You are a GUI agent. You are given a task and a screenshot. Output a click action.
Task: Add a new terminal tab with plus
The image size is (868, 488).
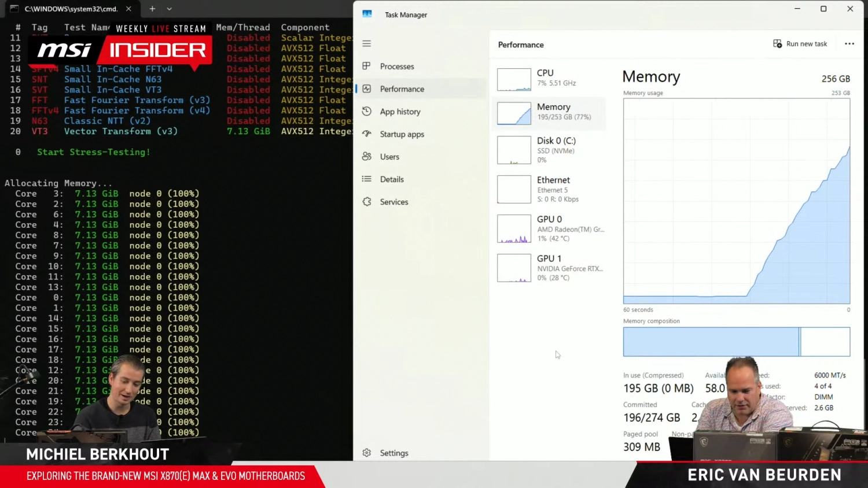[x=152, y=9]
